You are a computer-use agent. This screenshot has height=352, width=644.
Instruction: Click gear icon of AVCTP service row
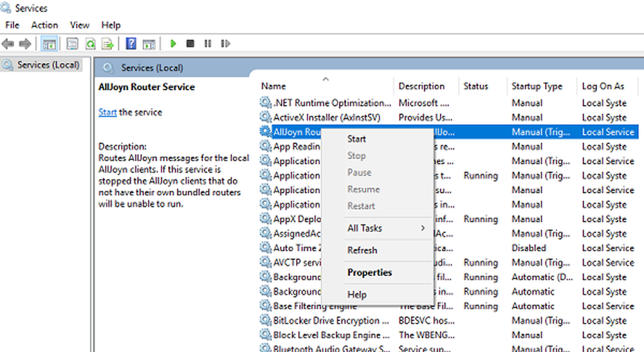pyautogui.click(x=266, y=262)
